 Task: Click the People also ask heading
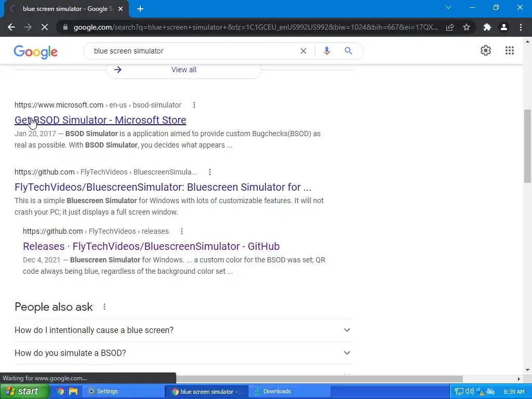click(54, 307)
